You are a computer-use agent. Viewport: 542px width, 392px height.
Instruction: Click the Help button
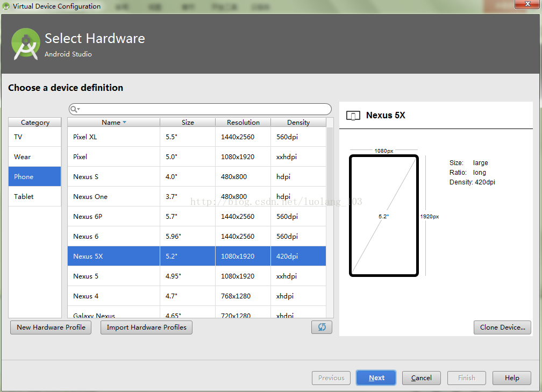pos(511,378)
